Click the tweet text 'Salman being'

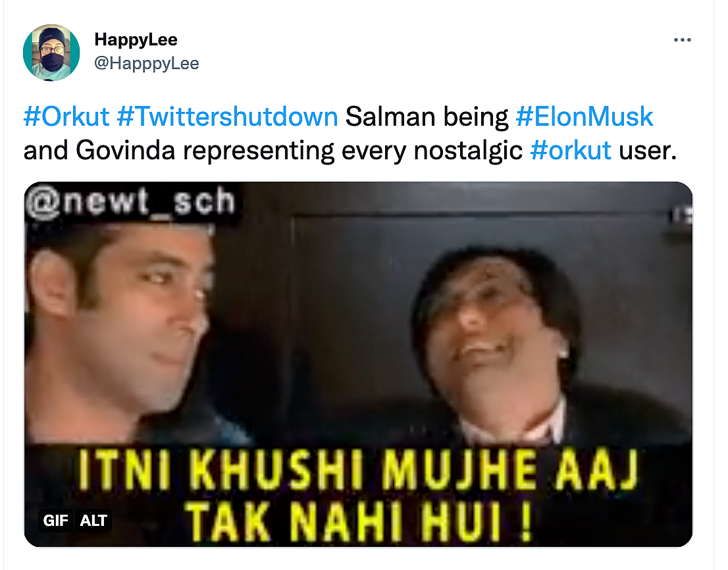pyautogui.click(x=427, y=117)
